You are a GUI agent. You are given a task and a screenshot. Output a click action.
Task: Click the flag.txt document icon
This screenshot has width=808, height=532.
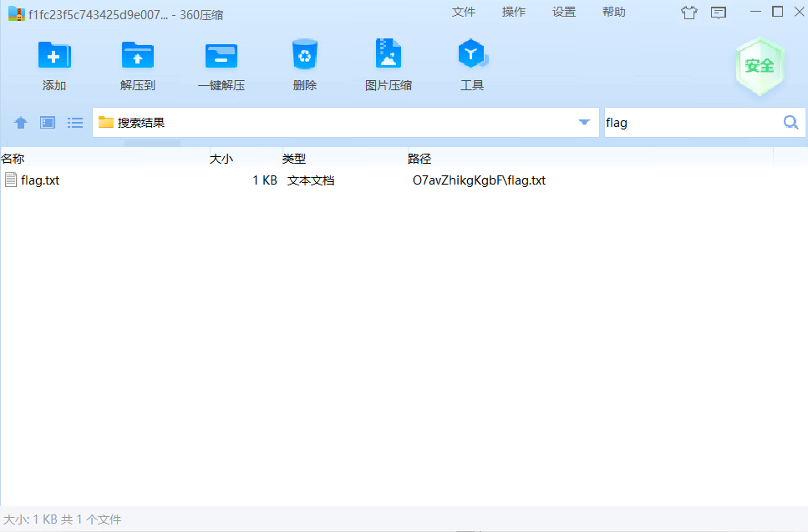tap(11, 180)
